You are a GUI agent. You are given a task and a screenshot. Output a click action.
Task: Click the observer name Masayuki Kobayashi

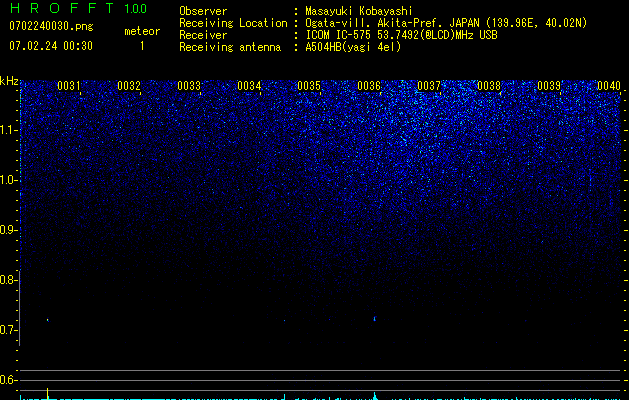pyautogui.click(x=359, y=11)
